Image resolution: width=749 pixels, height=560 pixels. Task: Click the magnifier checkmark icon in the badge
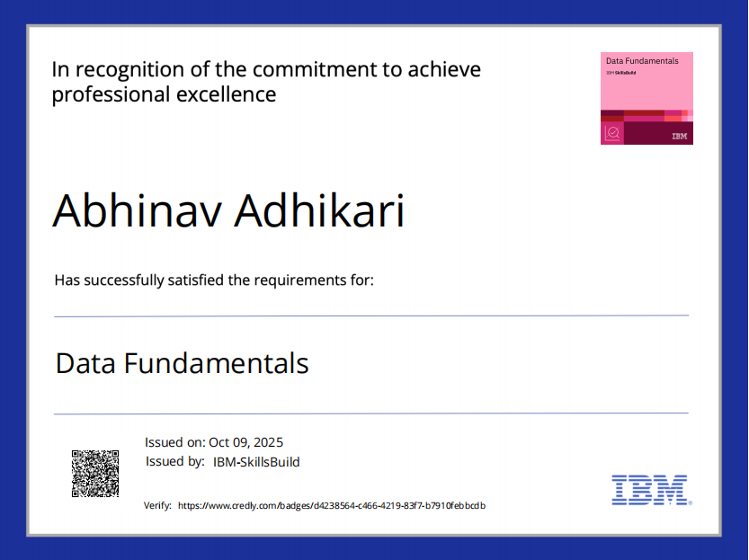click(612, 132)
